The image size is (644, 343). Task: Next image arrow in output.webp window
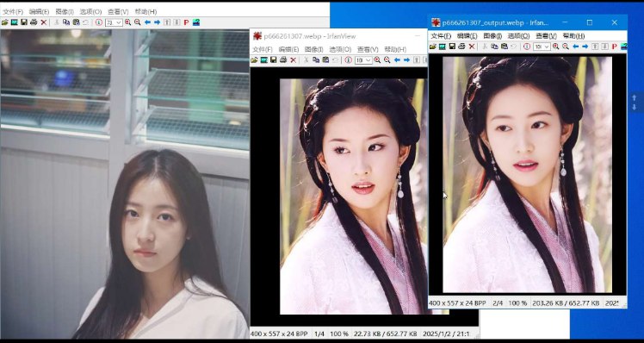(585, 47)
